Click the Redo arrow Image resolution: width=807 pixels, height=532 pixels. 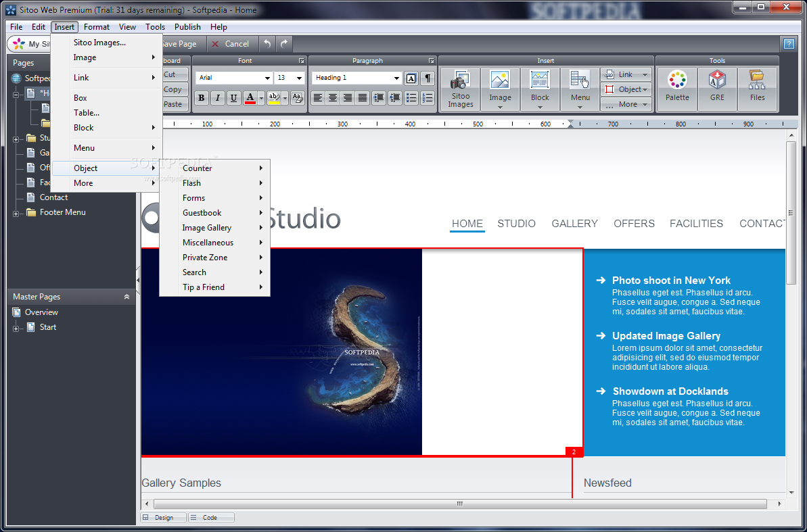click(x=284, y=44)
